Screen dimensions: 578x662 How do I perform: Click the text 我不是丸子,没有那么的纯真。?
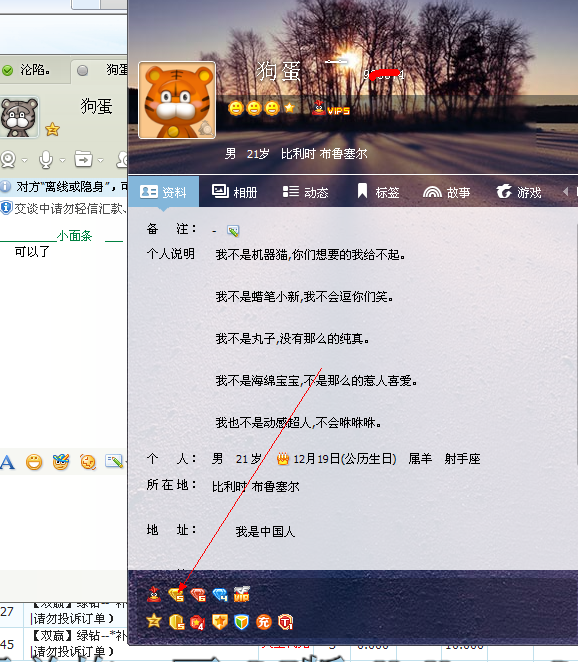293,339
